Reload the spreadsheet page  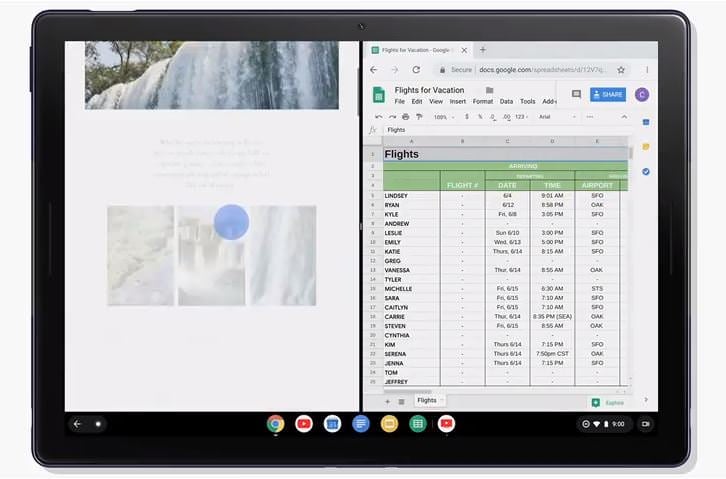(416, 70)
